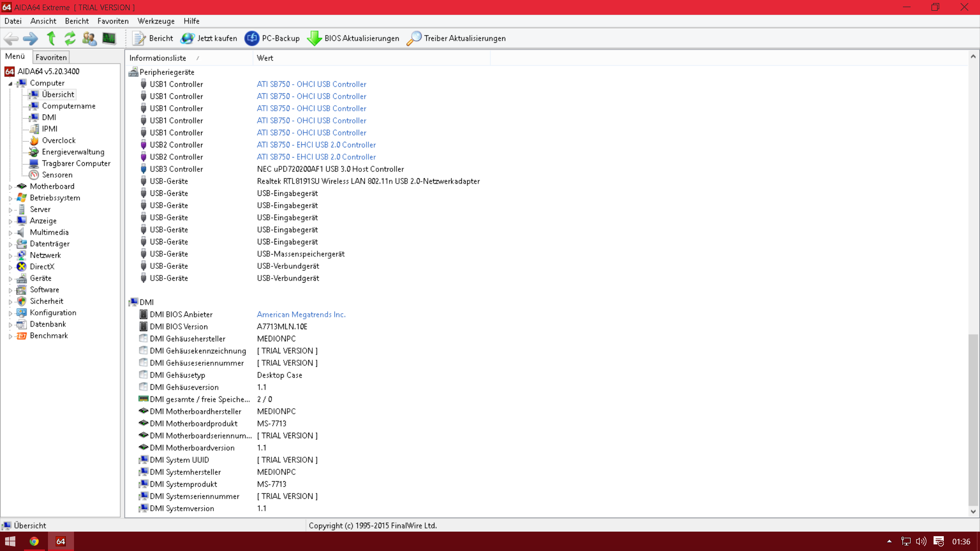Expand the Datenträger tree node
Viewport: 980px width, 551px height.
coord(10,244)
